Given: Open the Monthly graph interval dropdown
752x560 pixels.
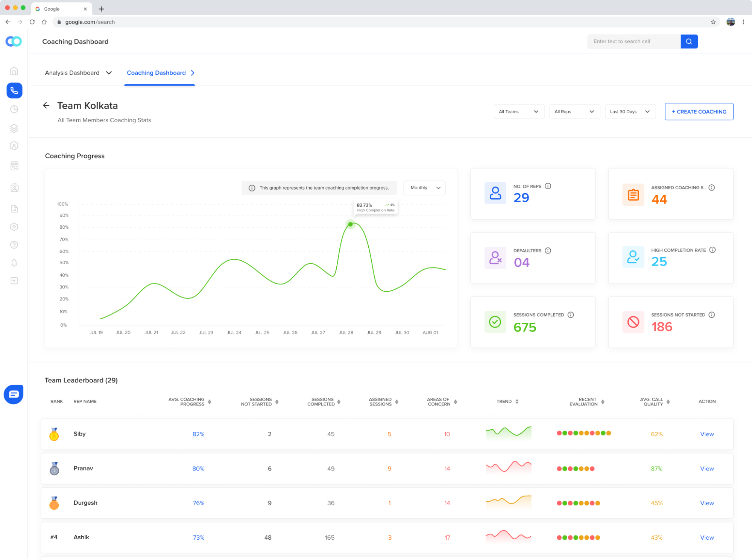Looking at the screenshot, I should 424,188.
